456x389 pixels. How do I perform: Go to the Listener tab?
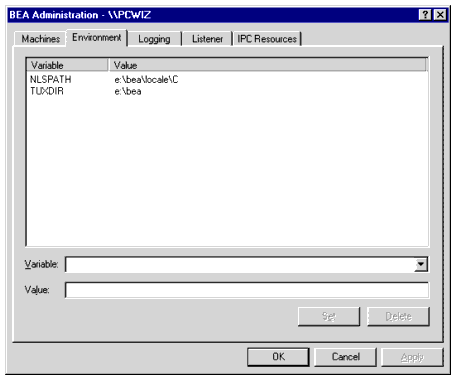[x=207, y=39]
